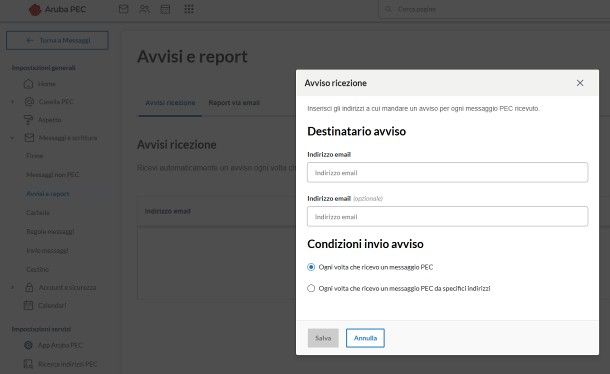610x374 pixels.
Task: Click the search magnifier icon
Action: coord(388,9)
